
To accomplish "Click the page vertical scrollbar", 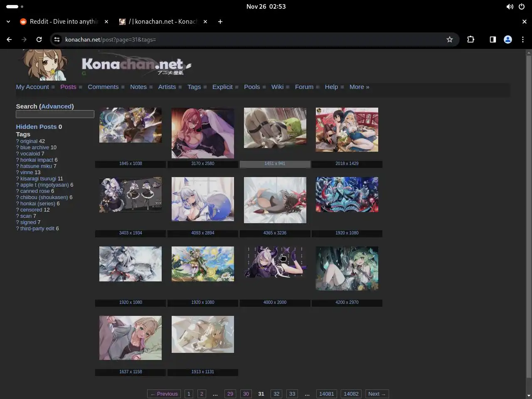I will tap(529, 216).
